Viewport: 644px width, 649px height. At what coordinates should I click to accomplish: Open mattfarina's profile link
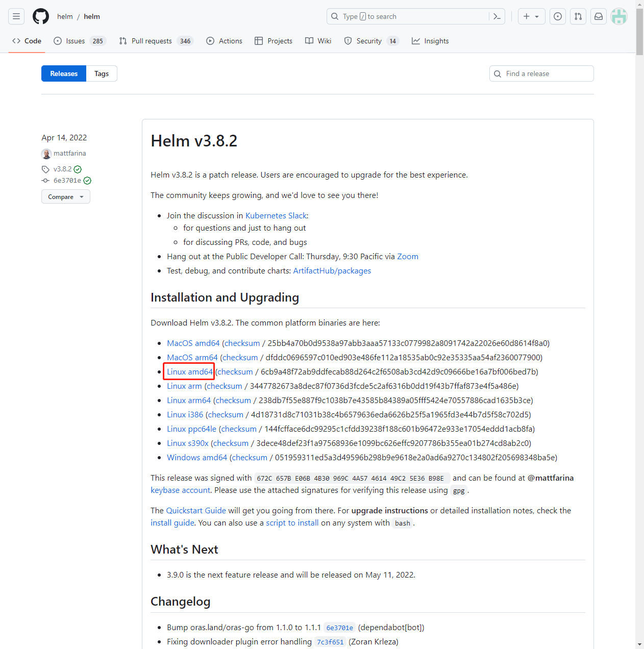click(70, 153)
